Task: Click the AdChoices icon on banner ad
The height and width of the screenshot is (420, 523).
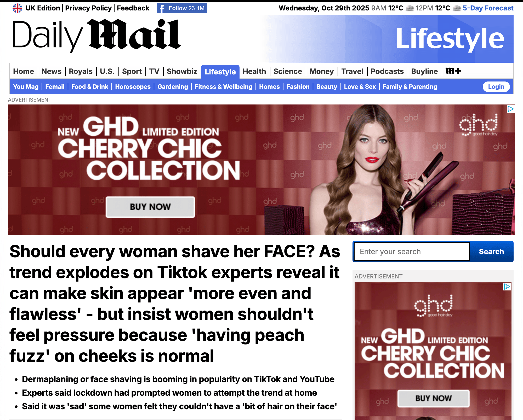Action: click(x=510, y=109)
